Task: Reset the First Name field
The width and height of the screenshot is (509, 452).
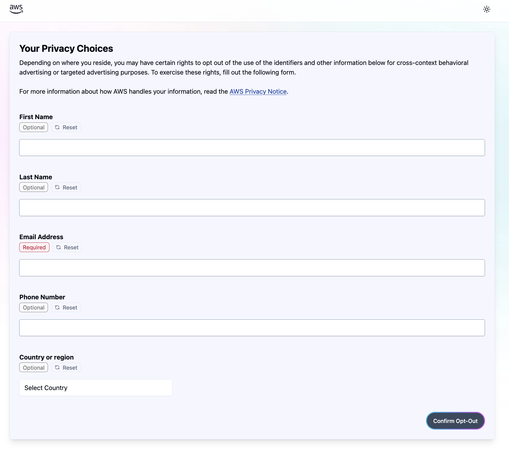Action: (66, 127)
